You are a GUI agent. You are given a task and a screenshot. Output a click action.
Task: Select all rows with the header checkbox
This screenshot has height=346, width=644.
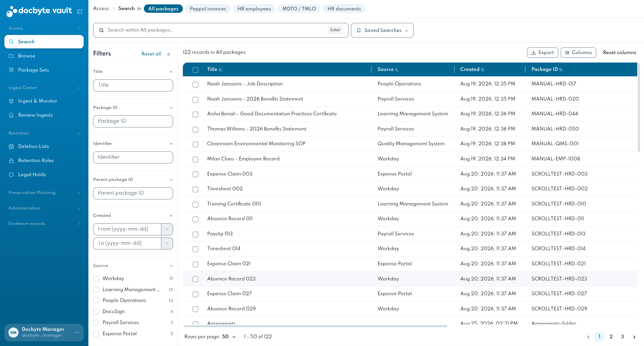point(195,70)
